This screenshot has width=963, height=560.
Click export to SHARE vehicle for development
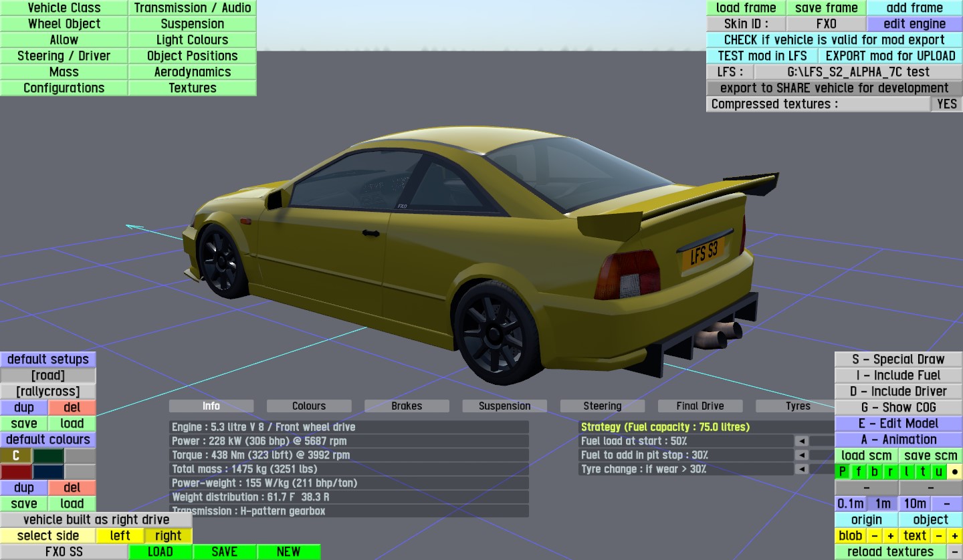tap(835, 88)
